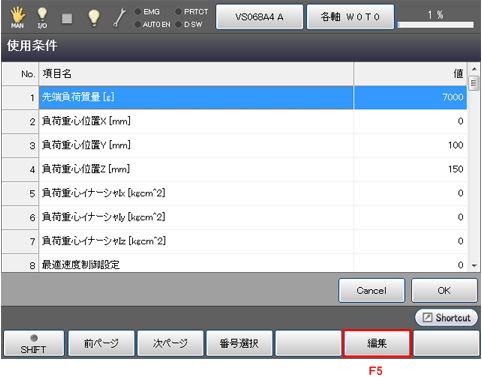The height and width of the screenshot is (377, 482).
Task: Click the AUTO EN status indicator
Action: (x=152, y=25)
